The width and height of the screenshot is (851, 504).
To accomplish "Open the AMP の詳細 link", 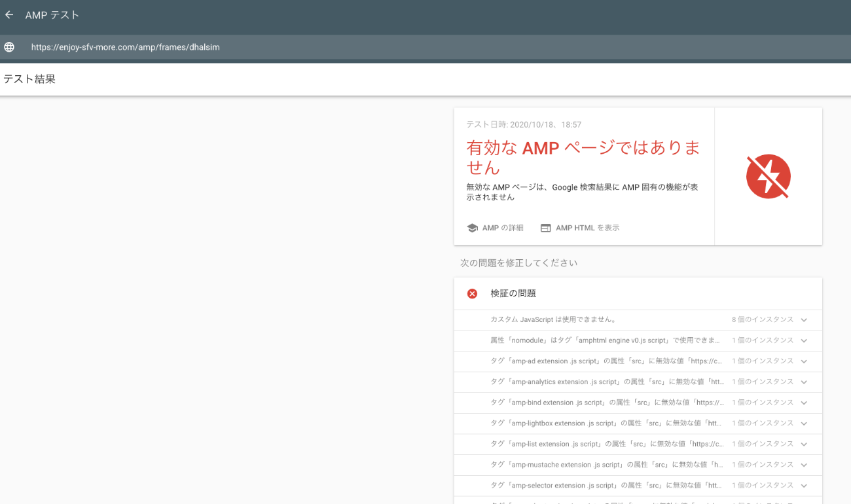I will tap(503, 228).
